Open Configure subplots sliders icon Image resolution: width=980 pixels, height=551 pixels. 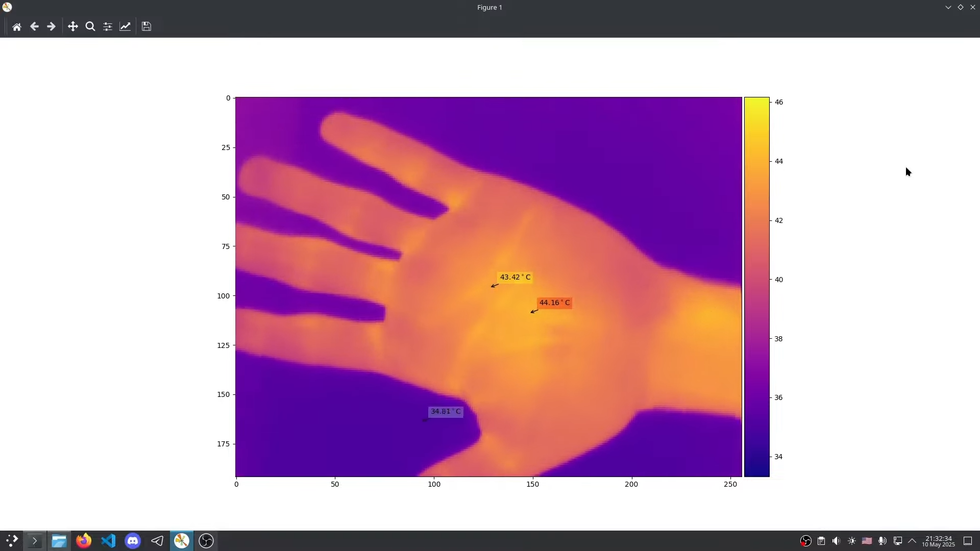coord(108,27)
